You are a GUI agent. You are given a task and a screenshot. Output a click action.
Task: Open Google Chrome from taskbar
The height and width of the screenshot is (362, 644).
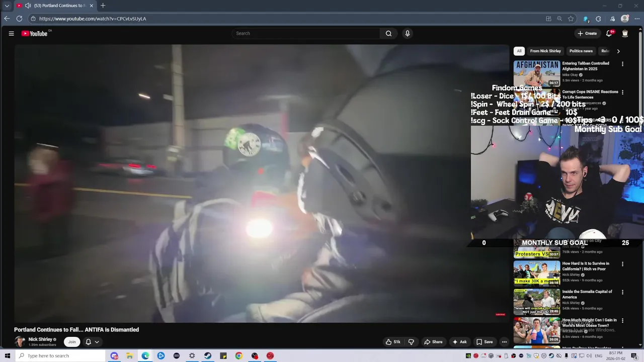239,356
